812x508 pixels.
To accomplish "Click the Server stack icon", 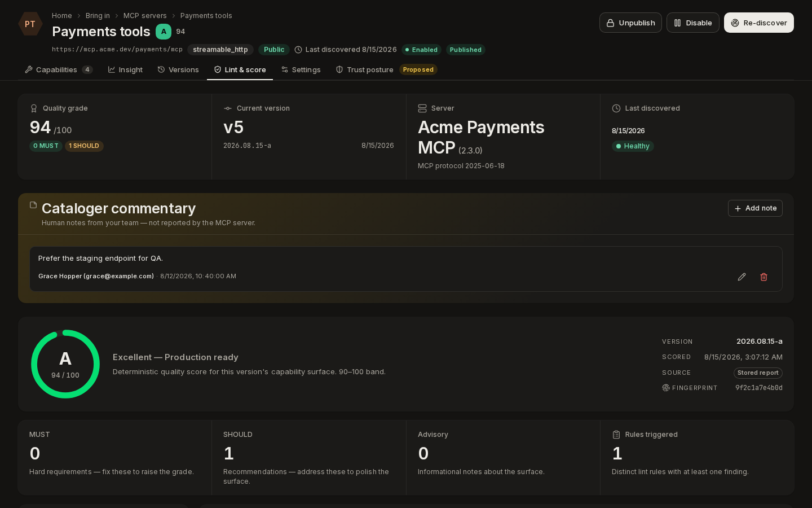I will (422, 108).
